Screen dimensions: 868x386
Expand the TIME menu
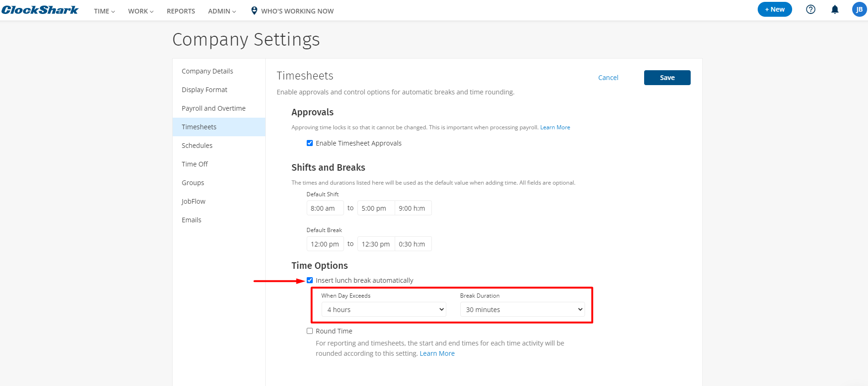point(104,11)
